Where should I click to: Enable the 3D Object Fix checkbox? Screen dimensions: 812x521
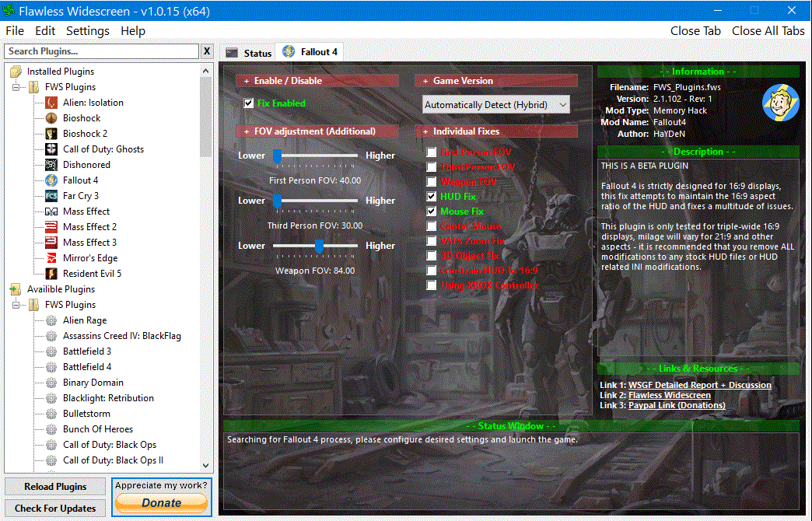tap(432, 256)
